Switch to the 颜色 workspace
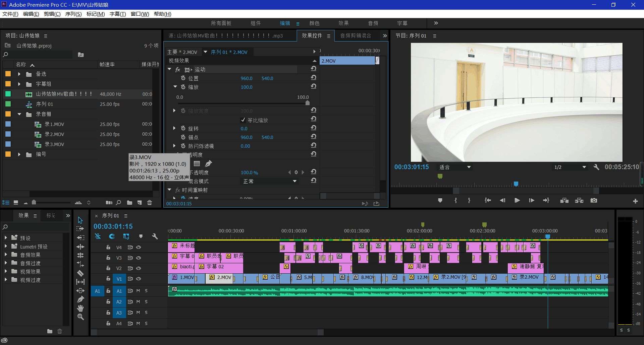This screenshot has height=345, width=644. (314, 23)
